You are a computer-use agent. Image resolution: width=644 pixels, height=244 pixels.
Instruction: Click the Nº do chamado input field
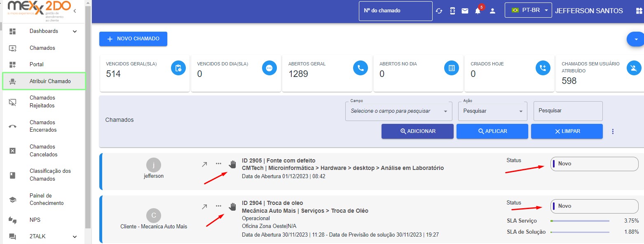(x=396, y=11)
